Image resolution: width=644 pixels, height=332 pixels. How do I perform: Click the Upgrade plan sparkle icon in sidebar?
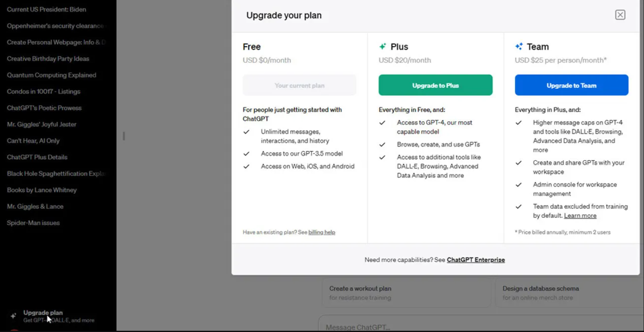pos(13,316)
